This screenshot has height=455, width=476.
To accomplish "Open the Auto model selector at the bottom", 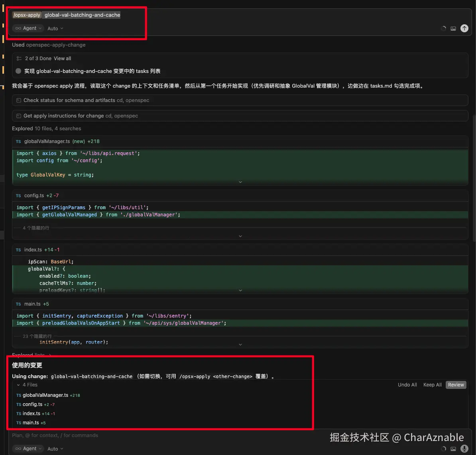I will coord(55,449).
